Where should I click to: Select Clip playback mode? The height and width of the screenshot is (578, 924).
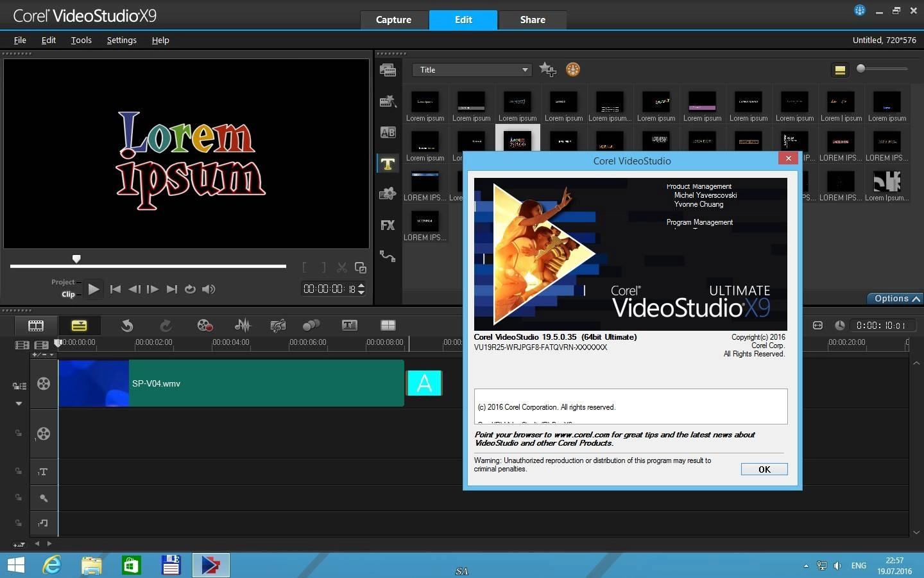(x=68, y=294)
